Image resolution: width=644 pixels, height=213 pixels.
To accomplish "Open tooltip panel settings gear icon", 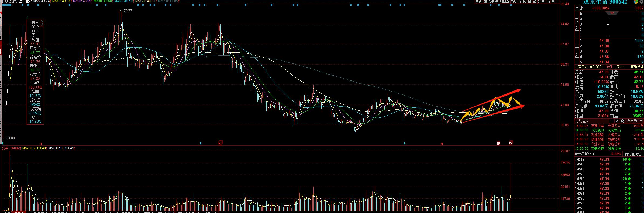I will point(42,25).
